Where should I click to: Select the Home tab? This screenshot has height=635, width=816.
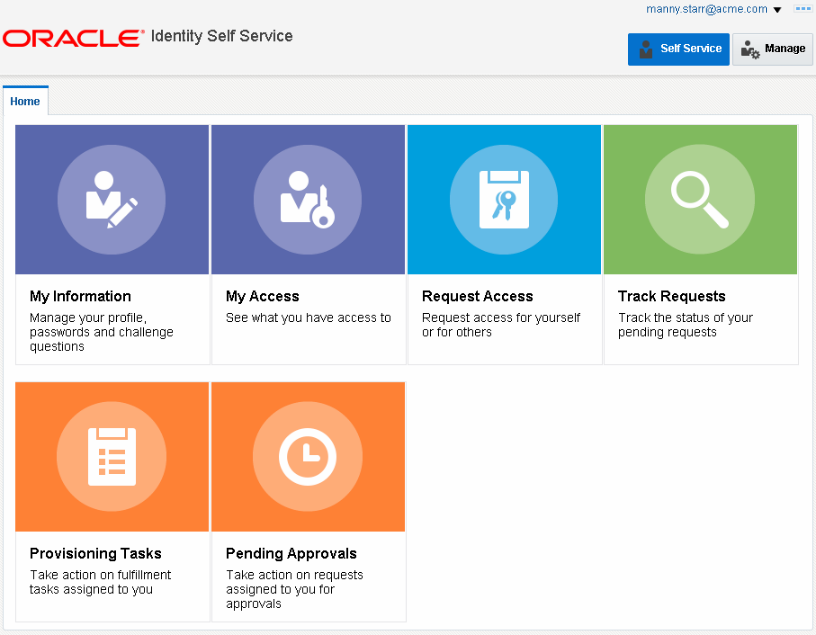pos(25,101)
